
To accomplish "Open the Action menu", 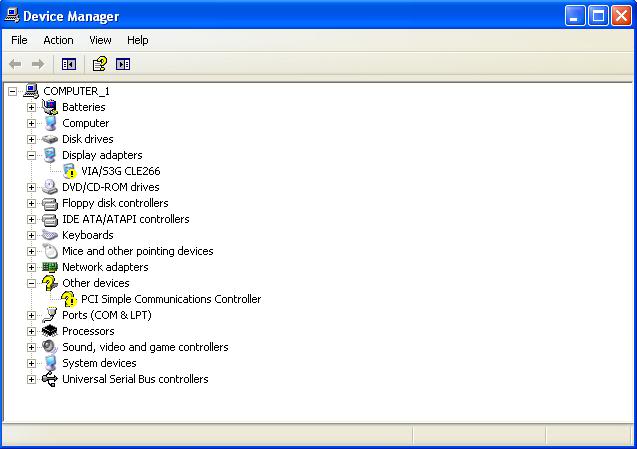I will 58,40.
